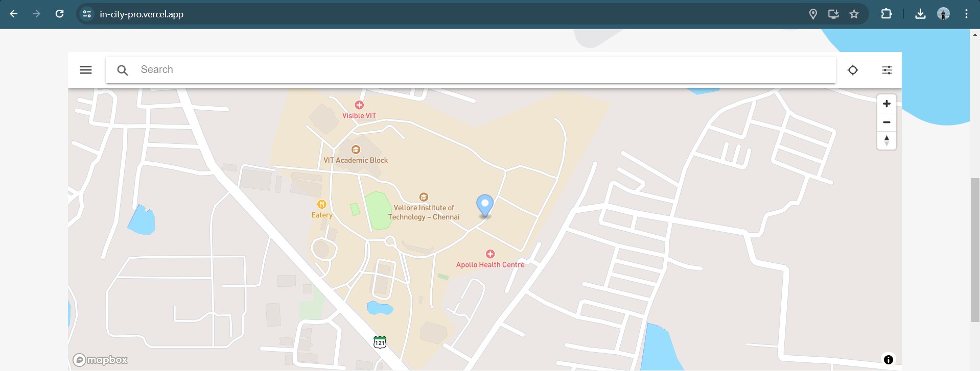The width and height of the screenshot is (980, 371).
Task: Open the browser profile avatar
Action: coord(943,14)
